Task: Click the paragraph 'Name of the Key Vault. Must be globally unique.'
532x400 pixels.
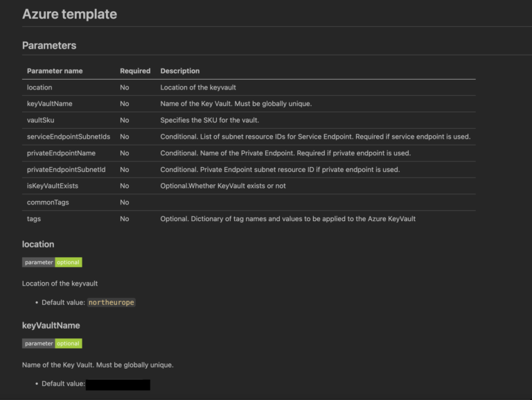Action: (98, 365)
